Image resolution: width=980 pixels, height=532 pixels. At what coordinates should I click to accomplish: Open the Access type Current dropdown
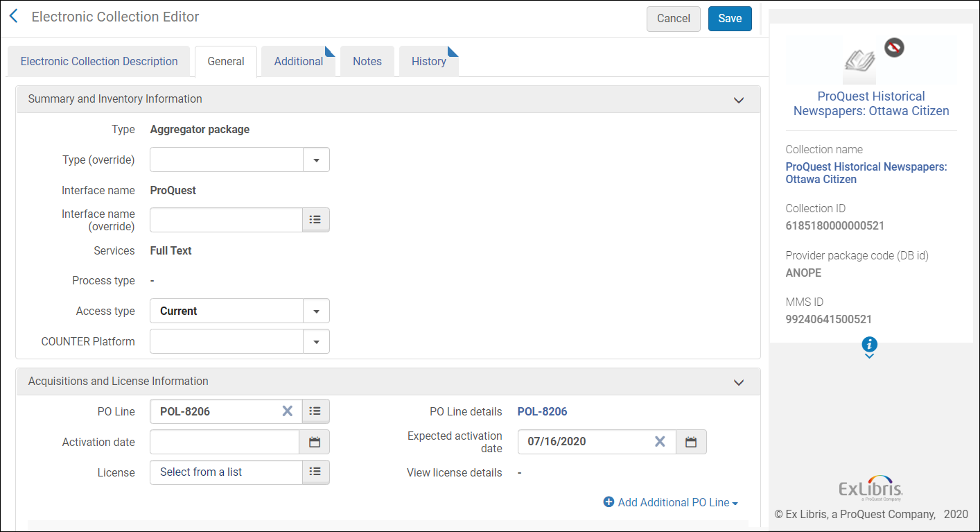[240, 311]
